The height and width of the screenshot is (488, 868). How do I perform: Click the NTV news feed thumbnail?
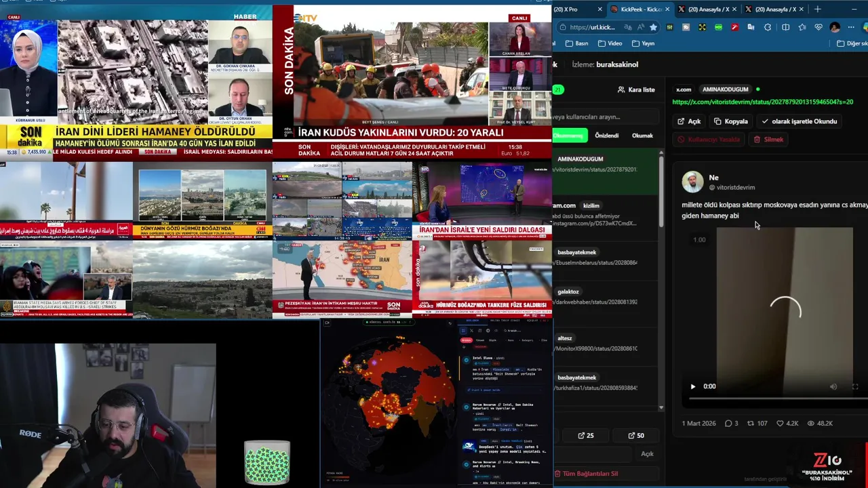[413, 83]
